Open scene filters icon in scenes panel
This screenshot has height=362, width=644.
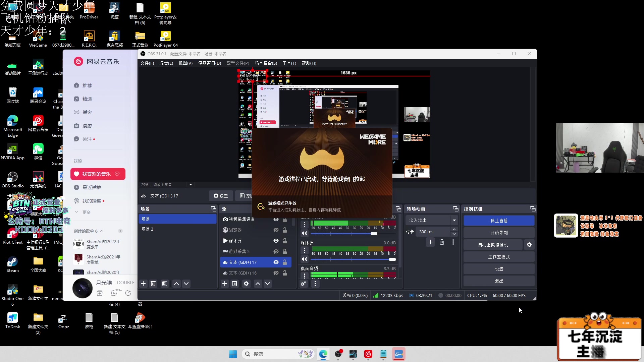coord(165,284)
